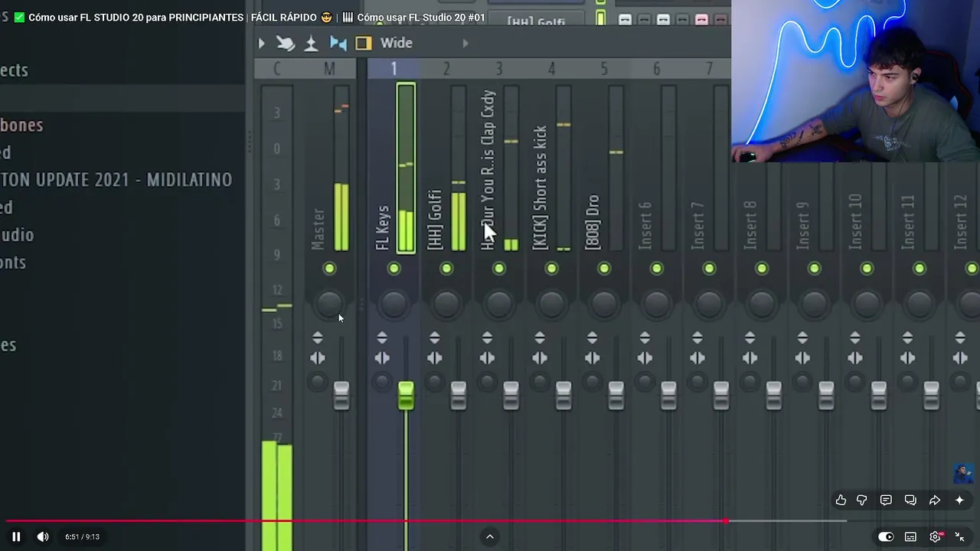Open the video settings gear
The image size is (980, 551).
935,536
